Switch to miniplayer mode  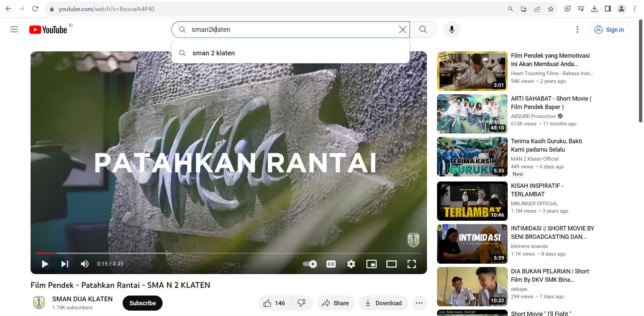click(x=371, y=264)
